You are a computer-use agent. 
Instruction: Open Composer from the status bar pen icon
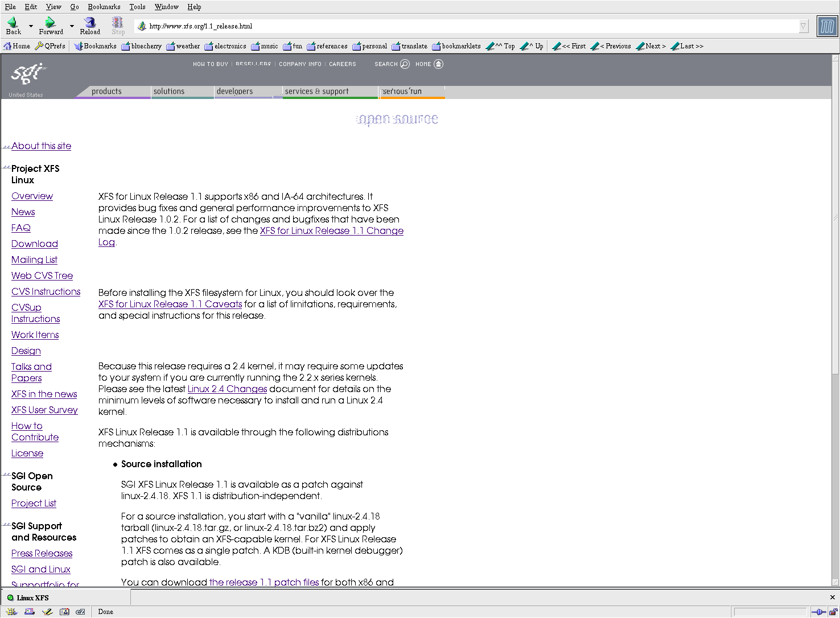(47, 612)
